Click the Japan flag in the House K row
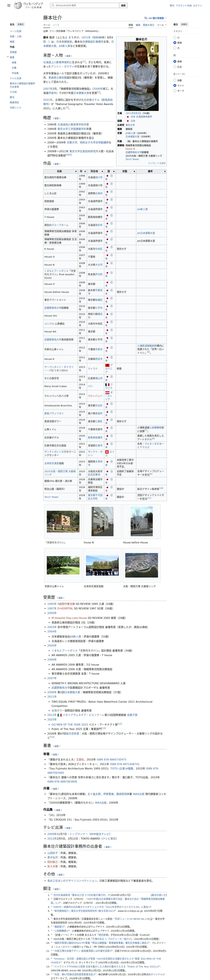Viewport: 210px width, 980px height. point(108,357)
